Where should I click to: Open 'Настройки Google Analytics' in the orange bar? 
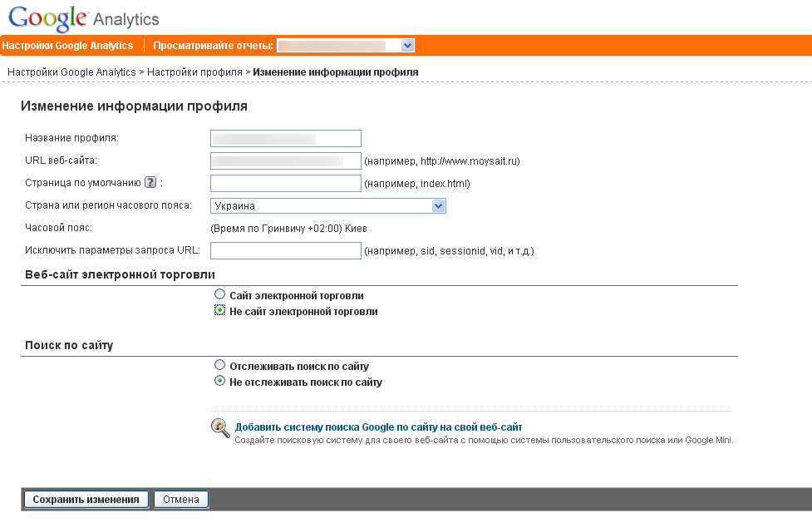pyautogui.click(x=67, y=46)
